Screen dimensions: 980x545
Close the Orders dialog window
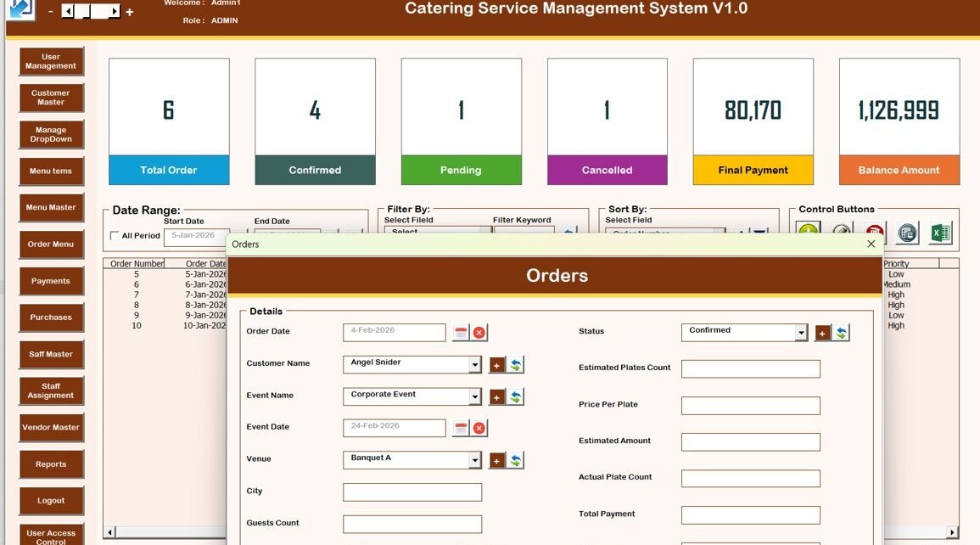pyautogui.click(x=871, y=244)
